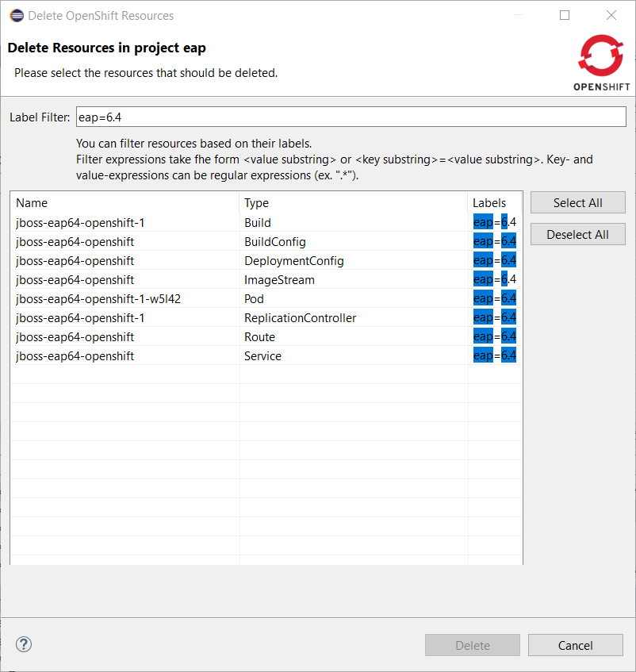This screenshot has width=636, height=672.
Task: Click the OpenShift logo
Action: click(x=602, y=62)
